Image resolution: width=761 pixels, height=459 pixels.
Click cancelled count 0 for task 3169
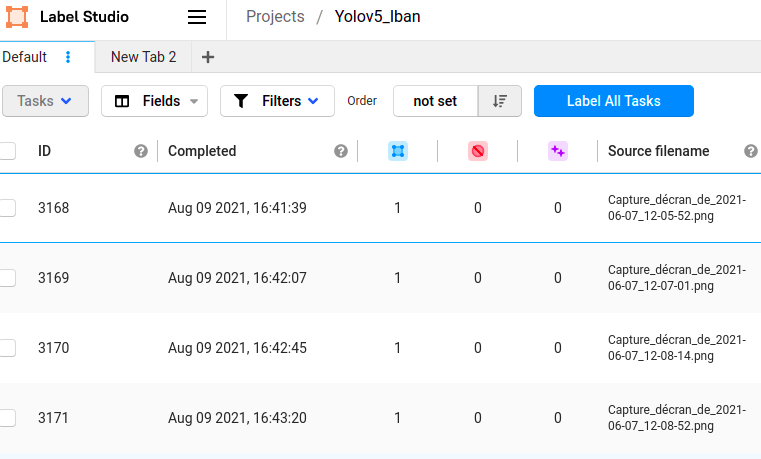pyautogui.click(x=478, y=278)
